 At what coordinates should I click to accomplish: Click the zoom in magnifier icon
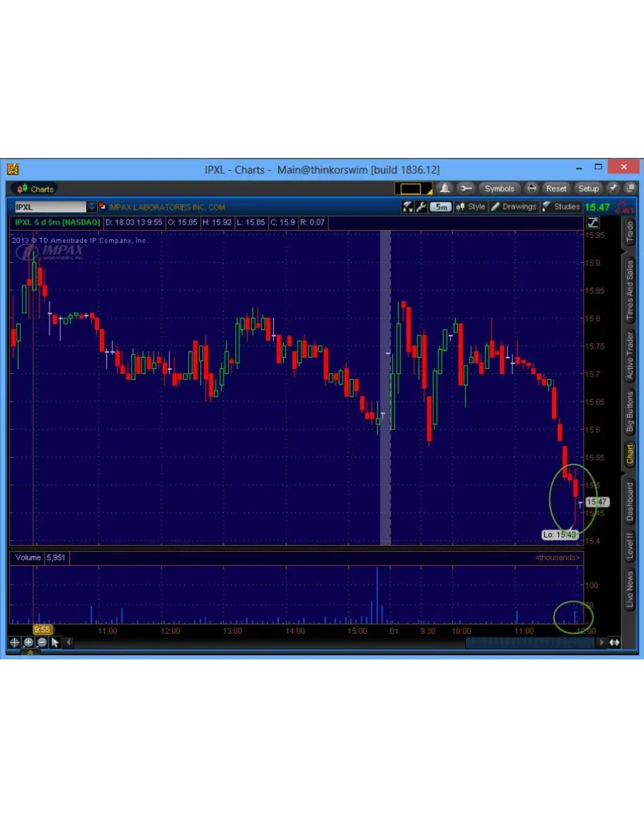(x=28, y=642)
